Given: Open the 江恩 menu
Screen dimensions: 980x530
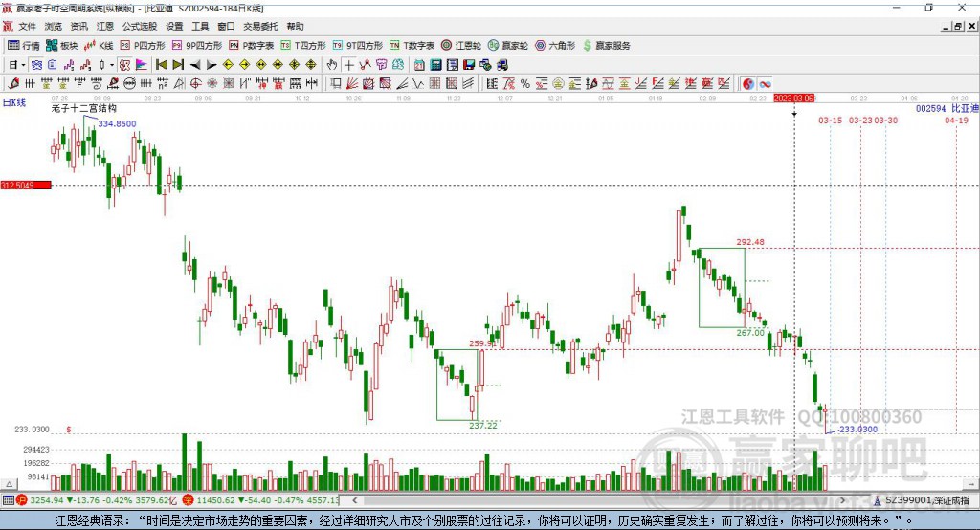Looking at the screenshot, I should [105, 26].
